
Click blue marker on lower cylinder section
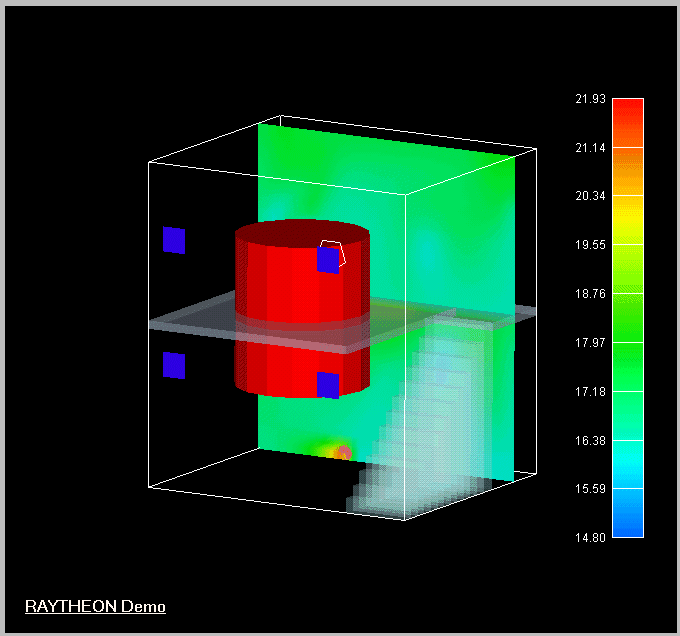(x=328, y=384)
